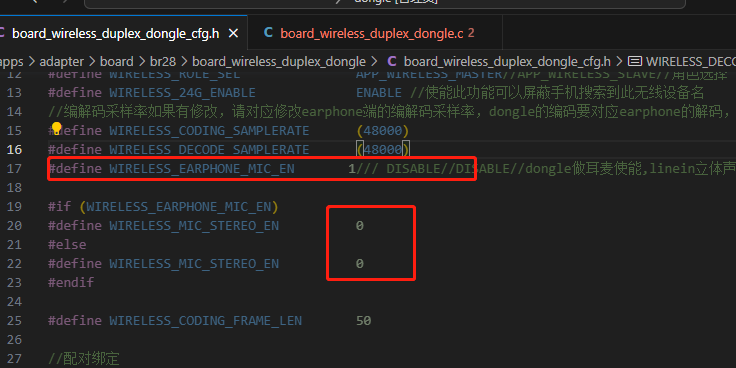Click the title bar search box
The width and height of the screenshot is (736, 368).
(x=385, y=3)
